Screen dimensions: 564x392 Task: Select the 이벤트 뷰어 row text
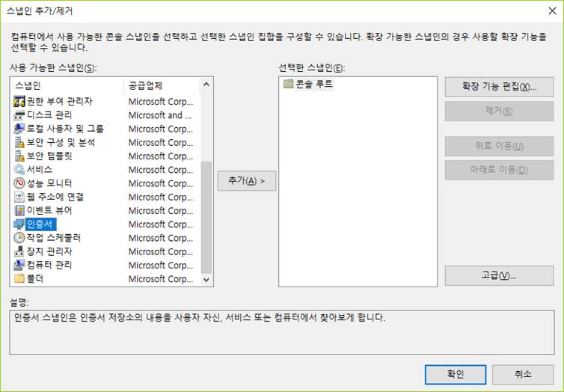pyautogui.click(x=49, y=210)
